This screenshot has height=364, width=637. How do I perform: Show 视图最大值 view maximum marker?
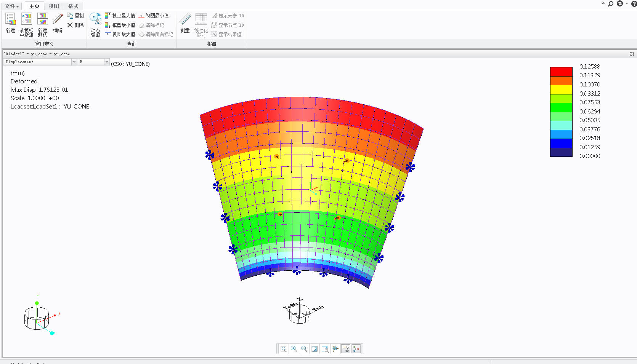pos(120,34)
